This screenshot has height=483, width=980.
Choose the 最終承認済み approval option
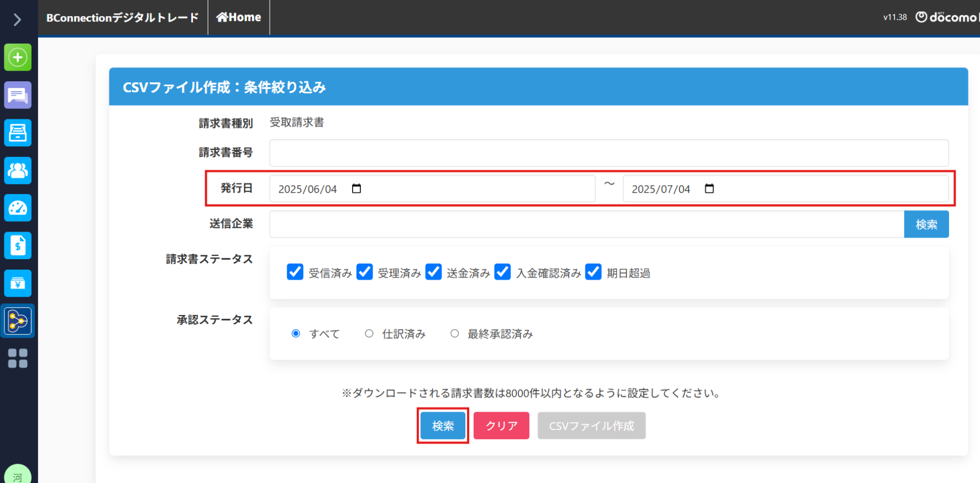click(x=454, y=334)
